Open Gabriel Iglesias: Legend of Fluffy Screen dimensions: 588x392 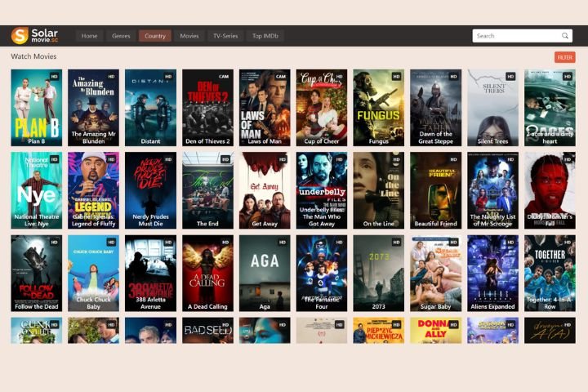point(93,190)
